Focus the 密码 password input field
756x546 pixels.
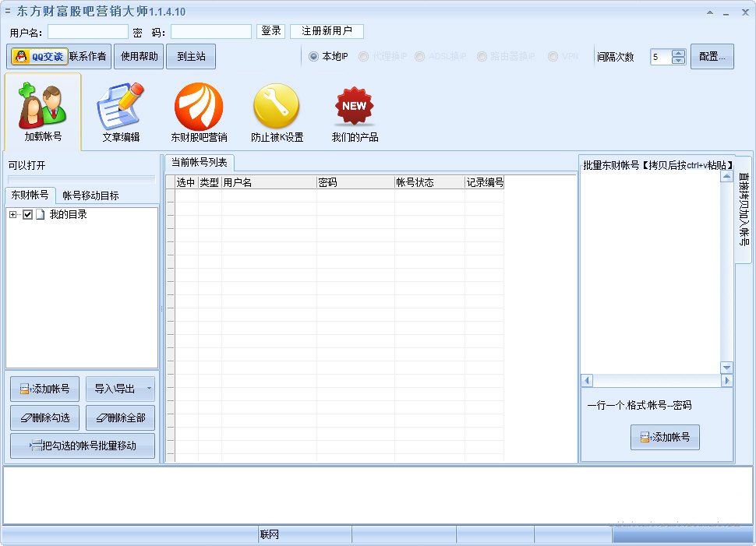click(x=211, y=32)
